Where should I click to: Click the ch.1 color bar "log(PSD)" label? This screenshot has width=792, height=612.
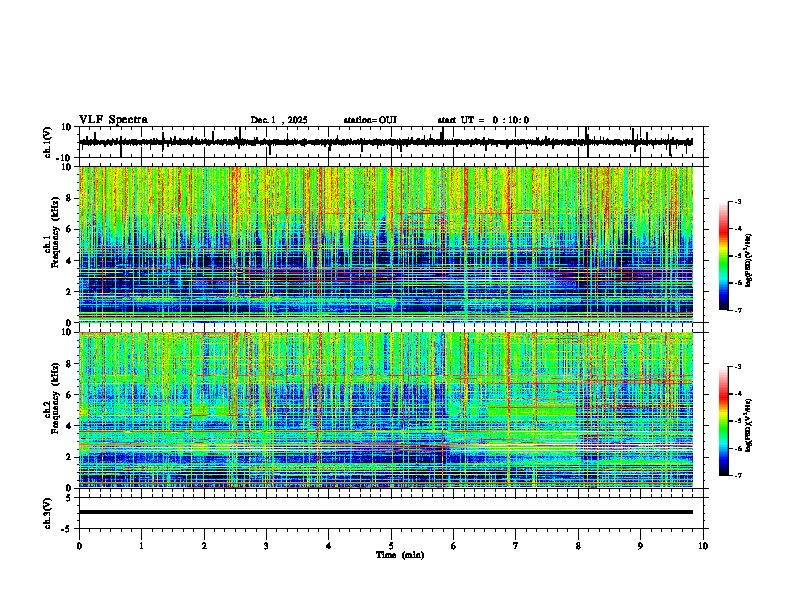click(x=749, y=261)
